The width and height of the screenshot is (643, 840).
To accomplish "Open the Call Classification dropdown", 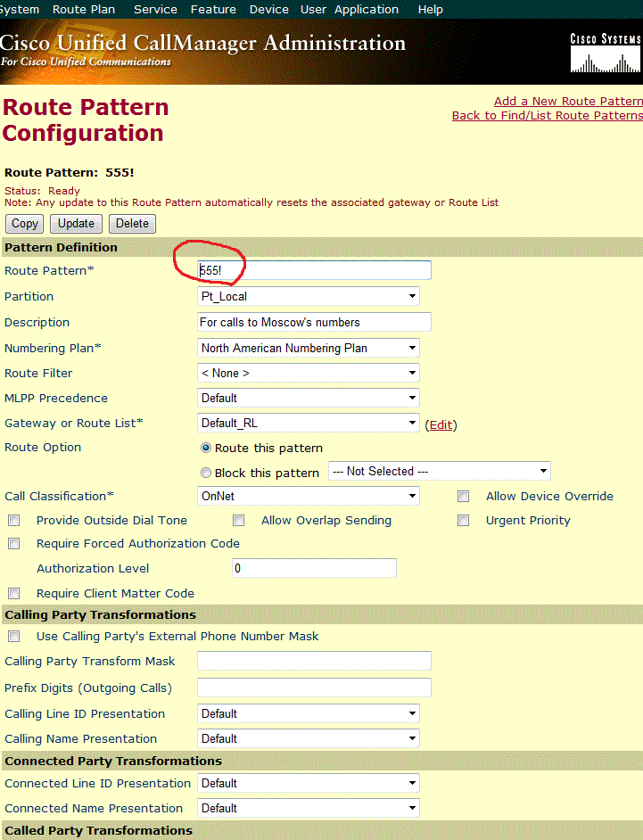I will (x=309, y=497).
